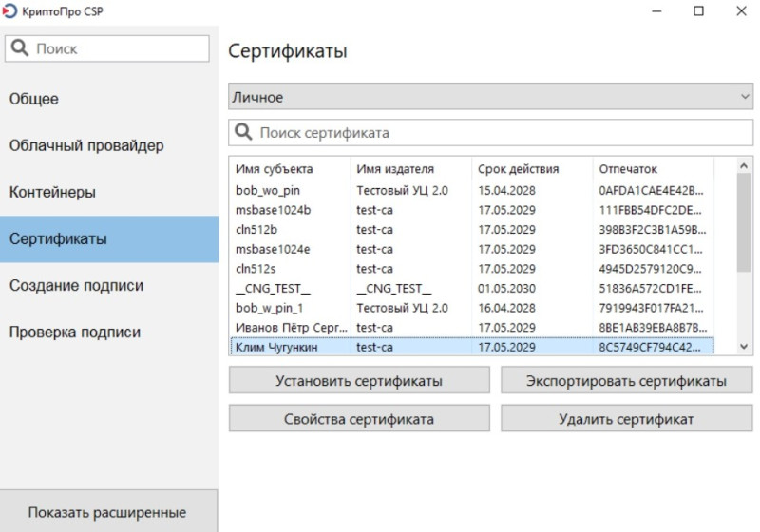Open the Проверка подписи section
Viewport: 760px width, 532px height.
coord(109,332)
